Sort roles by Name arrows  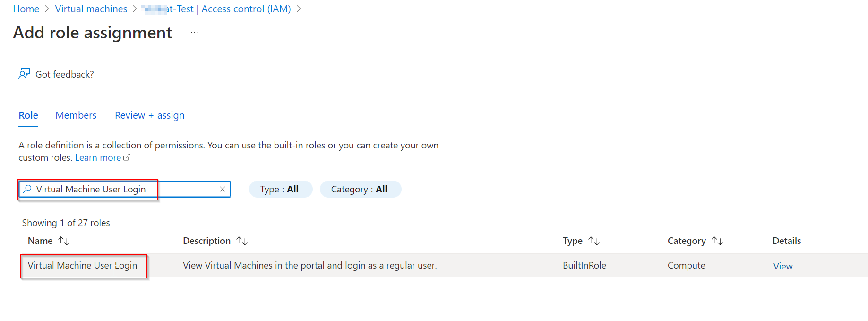pyautogui.click(x=64, y=241)
